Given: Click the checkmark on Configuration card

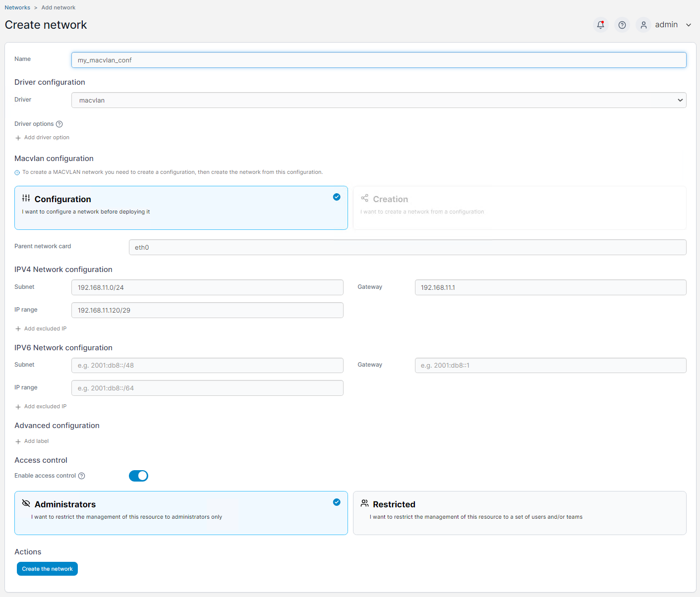Looking at the screenshot, I should pyautogui.click(x=337, y=197).
